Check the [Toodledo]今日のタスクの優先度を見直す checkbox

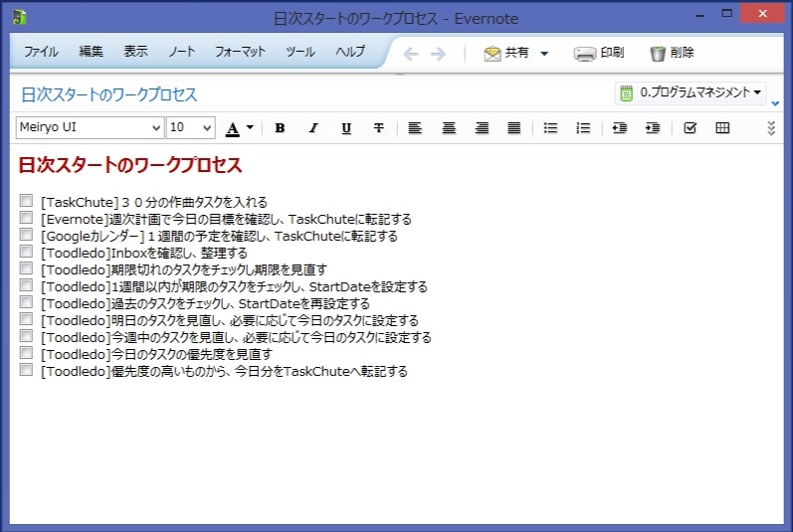(x=26, y=353)
